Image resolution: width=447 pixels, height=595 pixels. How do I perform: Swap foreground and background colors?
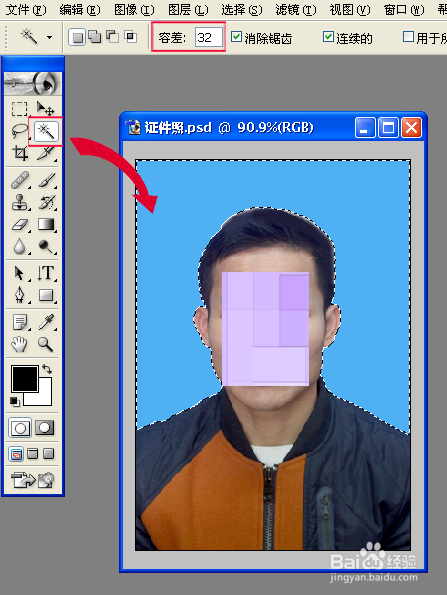(x=47, y=368)
